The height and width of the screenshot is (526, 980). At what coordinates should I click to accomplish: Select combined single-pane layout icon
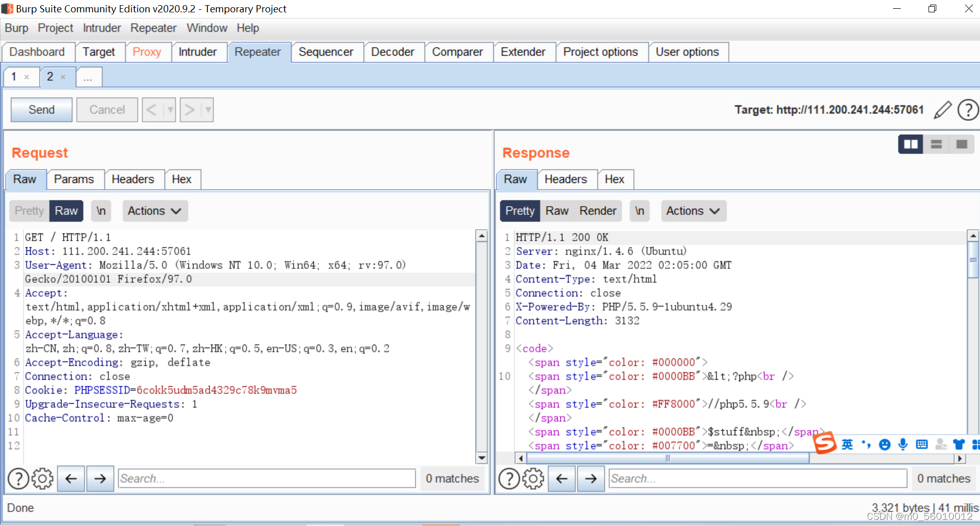click(962, 144)
